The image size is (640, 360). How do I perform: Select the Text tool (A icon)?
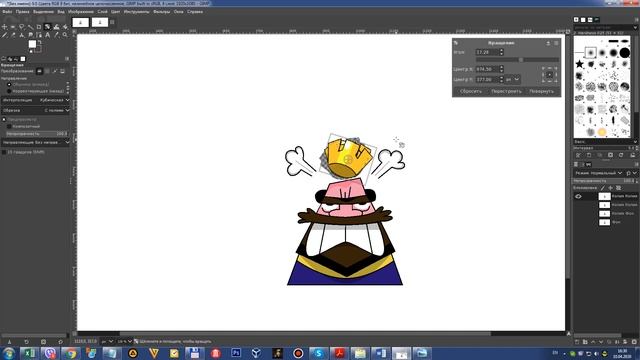coord(48,36)
